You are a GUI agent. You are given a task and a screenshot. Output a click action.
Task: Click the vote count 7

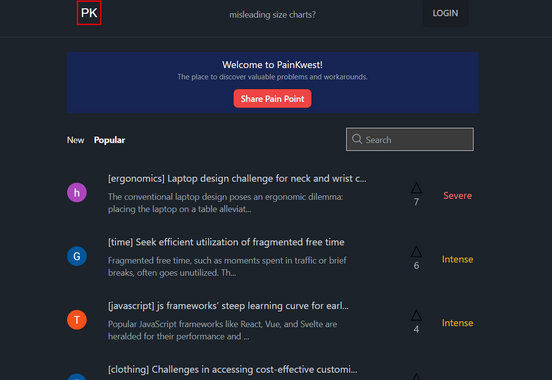click(x=416, y=202)
